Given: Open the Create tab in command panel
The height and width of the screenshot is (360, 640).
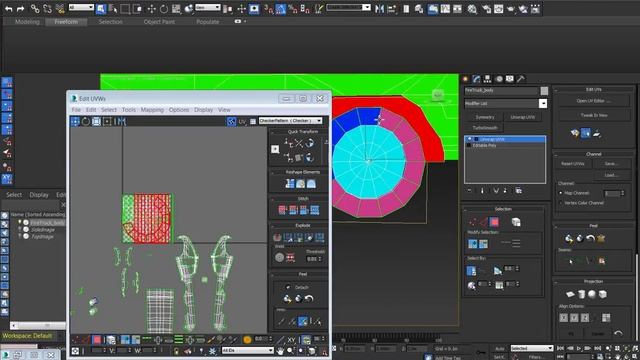Looking at the screenshot, I should pyautogui.click(x=465, y=79).
